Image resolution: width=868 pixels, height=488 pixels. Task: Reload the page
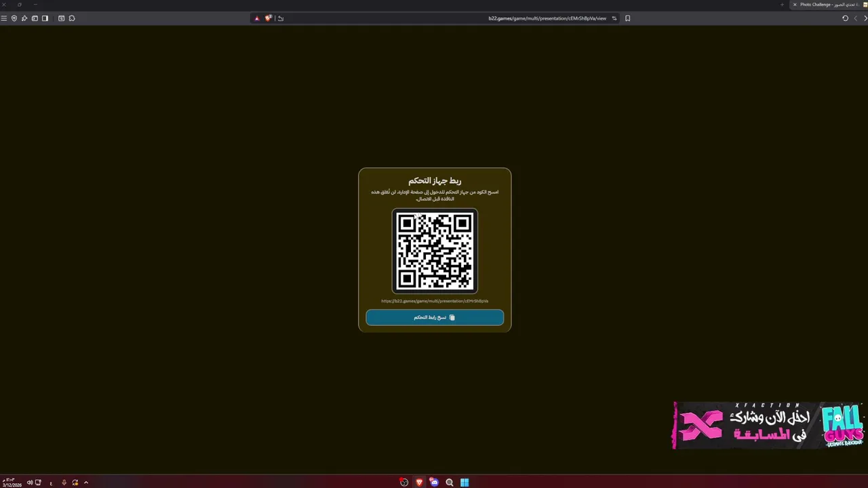point(845,18)
